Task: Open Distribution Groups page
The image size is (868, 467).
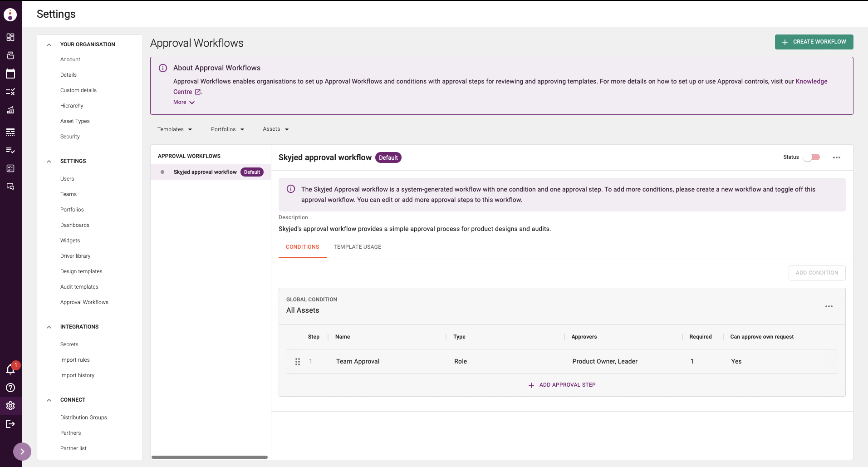Action: click(83, 418)
